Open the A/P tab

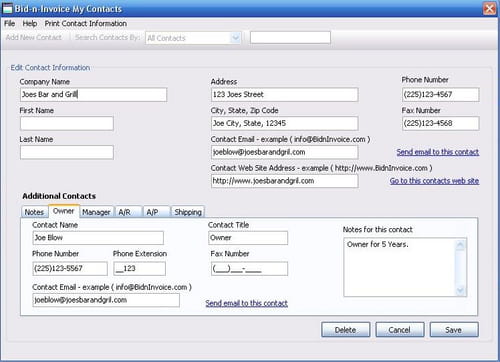click(x=156, y=212)
